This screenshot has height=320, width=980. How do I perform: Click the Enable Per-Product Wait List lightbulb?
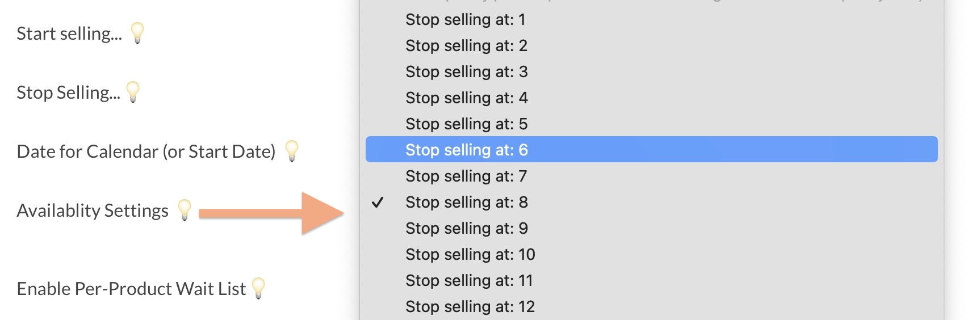(258, 288)
